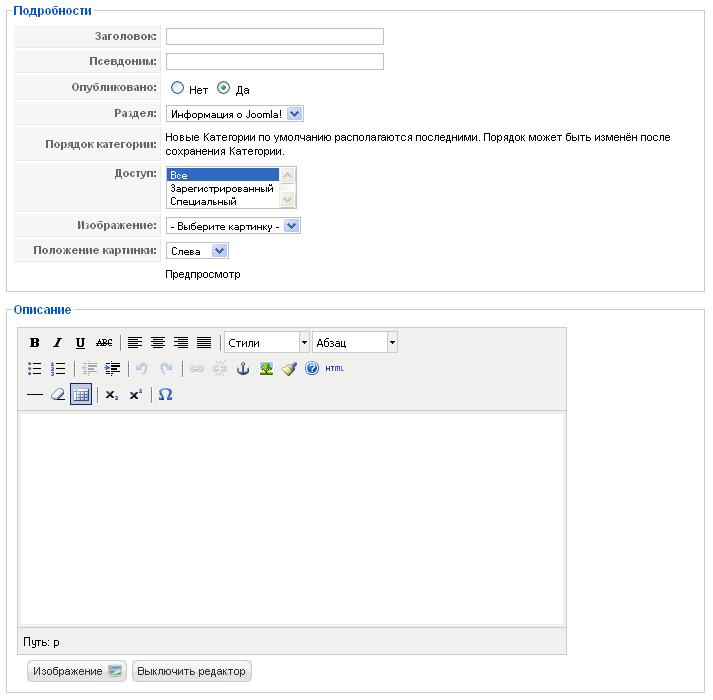
Task: Click the undo arrow icon
Action: click(x=142, y=368)
